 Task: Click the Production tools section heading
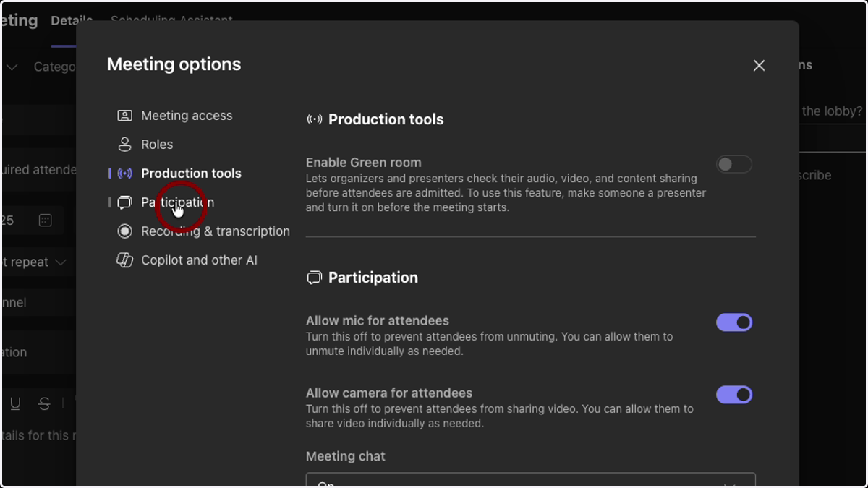[386, 119]
